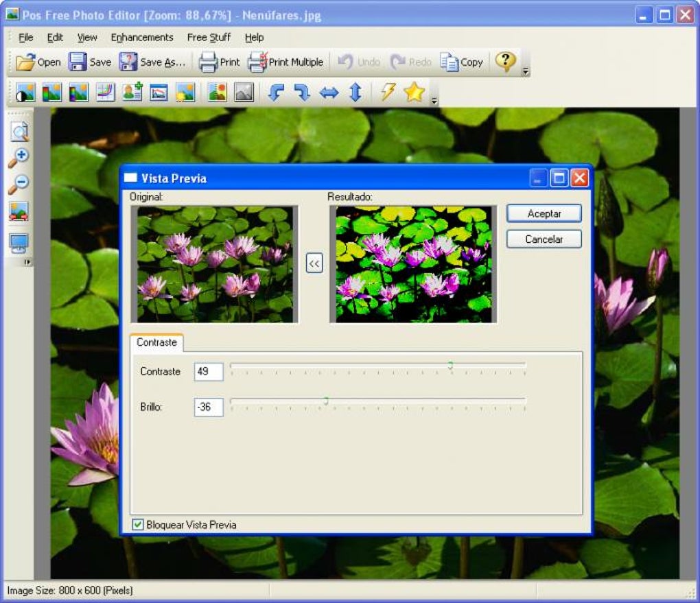
Task: Expand the left sidebar toolbar overflow arrow
Action: click(x=27, y=262)
